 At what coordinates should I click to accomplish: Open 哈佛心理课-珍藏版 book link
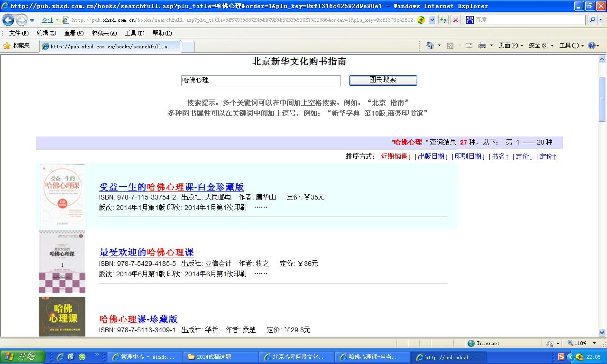click(x=138, y=319)
